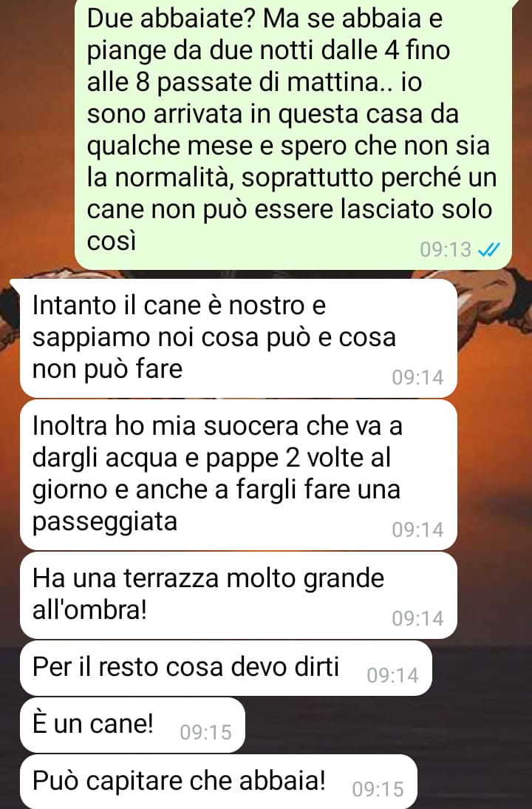Tap the blue double-check read receipt icon
The image size is (532, 809).
click(489, 250)
